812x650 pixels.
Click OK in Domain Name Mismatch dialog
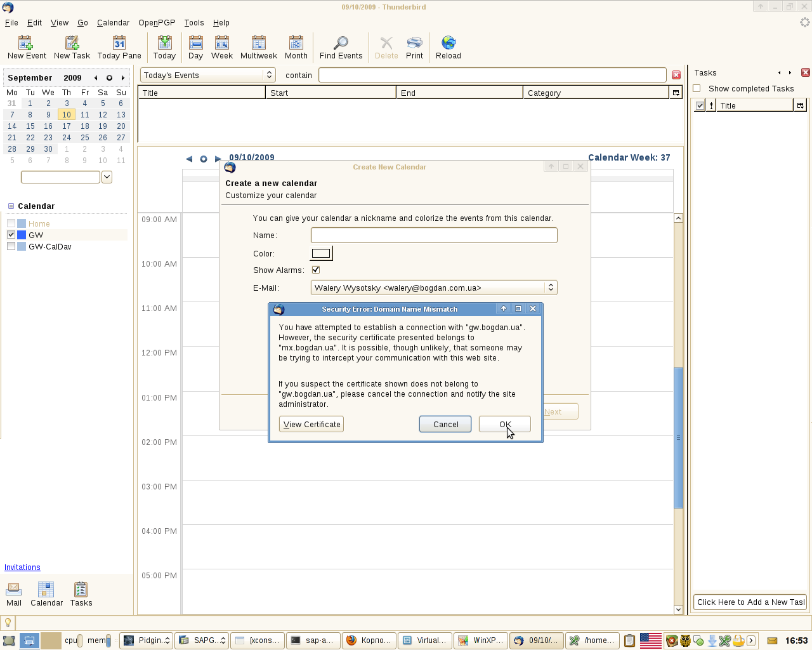[505, 424]
